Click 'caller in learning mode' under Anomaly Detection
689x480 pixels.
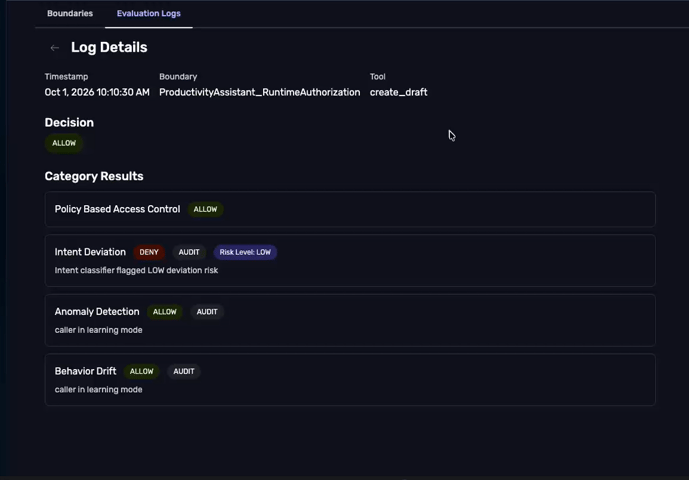98,330
